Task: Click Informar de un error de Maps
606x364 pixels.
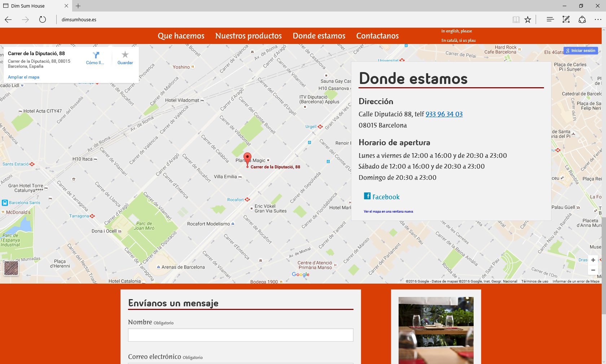Action: click(x=576, y=281)
